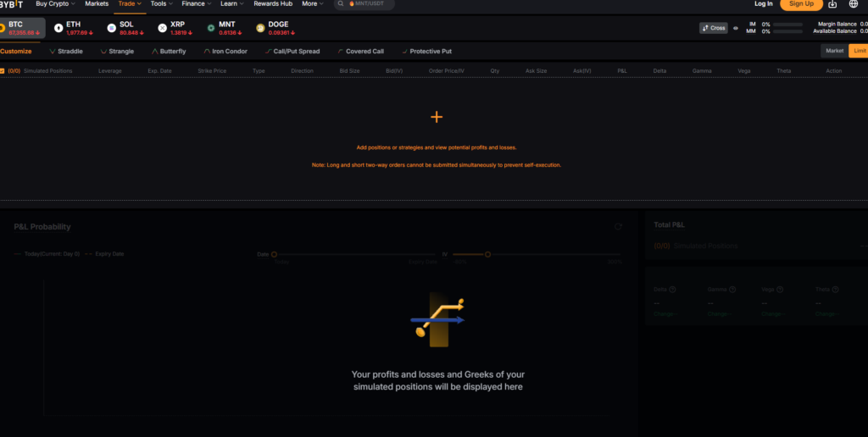Screen dimensions: 868x437
Task: Switch to the Butterfly strategy tab
Action: click(x=169, y=52)
